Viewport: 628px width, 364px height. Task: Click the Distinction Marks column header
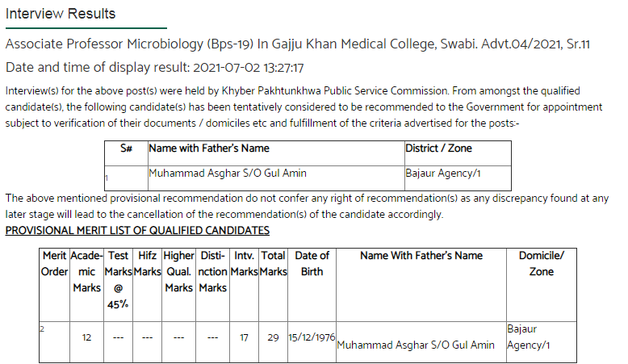click(x=212, y=271)
